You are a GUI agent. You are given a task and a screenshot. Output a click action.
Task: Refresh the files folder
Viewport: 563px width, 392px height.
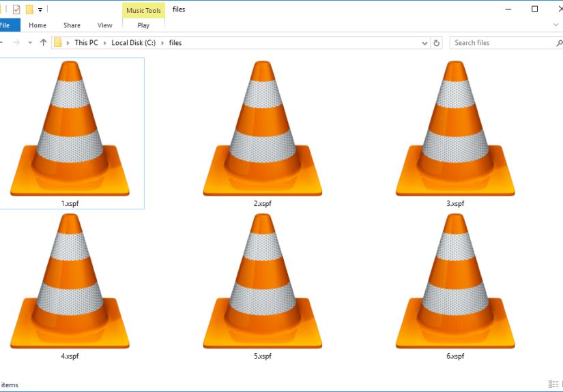tap(436, 43)
